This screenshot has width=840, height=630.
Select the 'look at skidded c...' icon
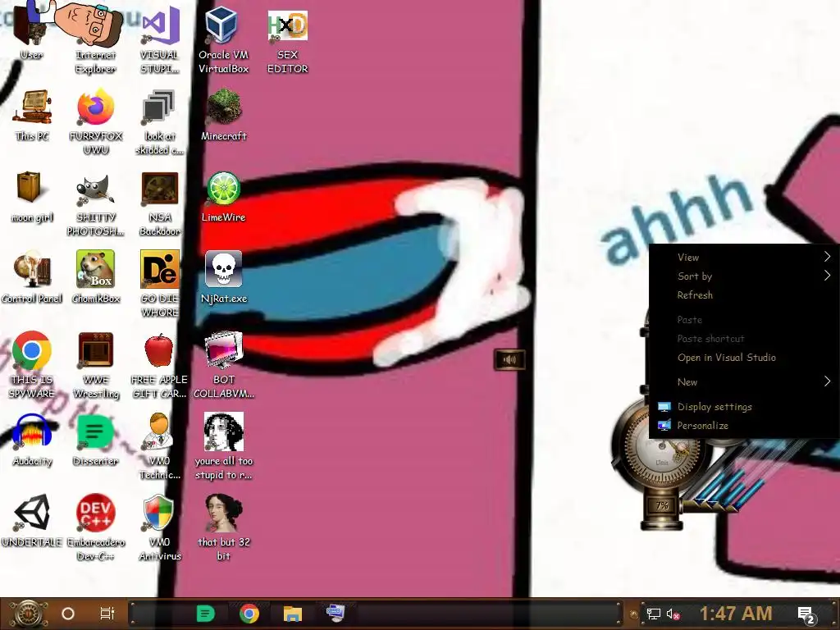point(160,122)
